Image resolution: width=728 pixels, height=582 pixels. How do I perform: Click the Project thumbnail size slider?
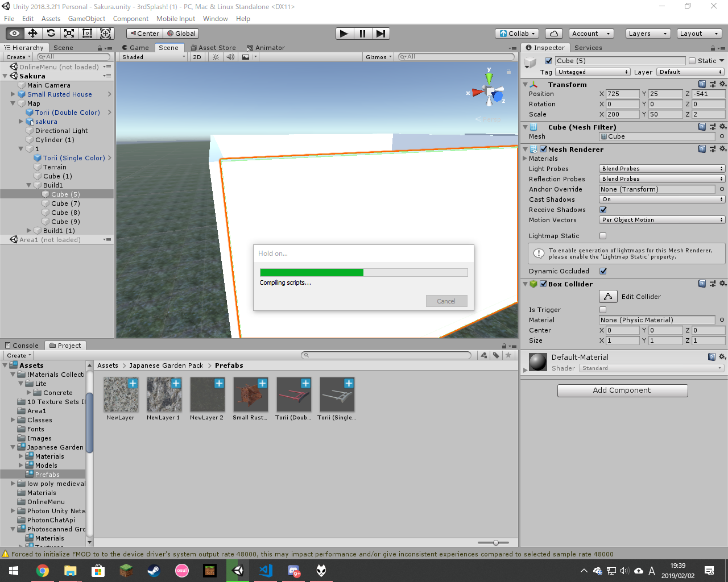click(496, 543)
